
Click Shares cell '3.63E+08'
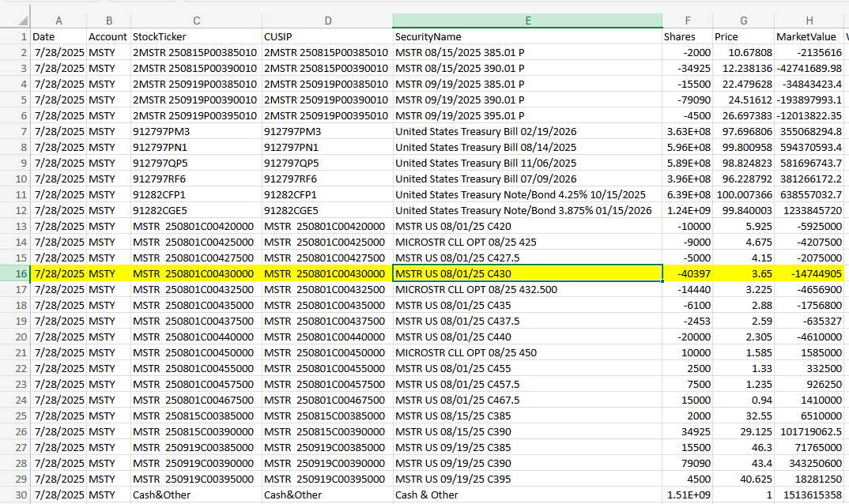[x=687, y=131]
